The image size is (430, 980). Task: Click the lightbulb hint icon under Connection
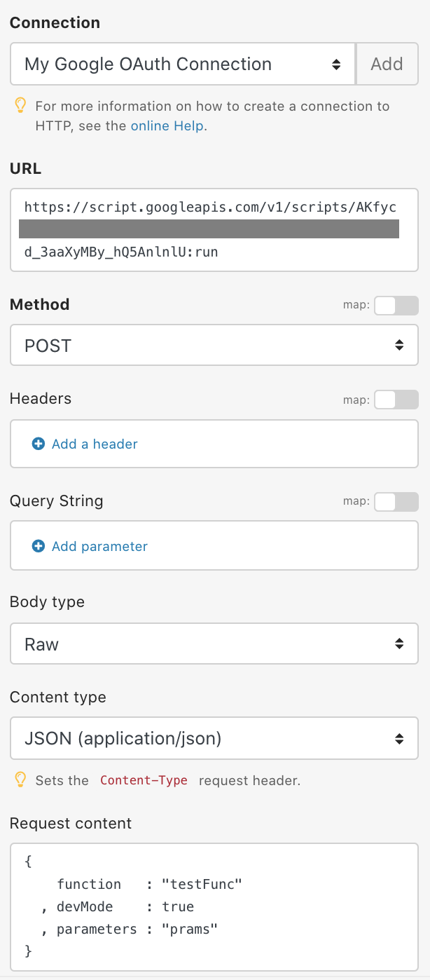tap(21, 106)
